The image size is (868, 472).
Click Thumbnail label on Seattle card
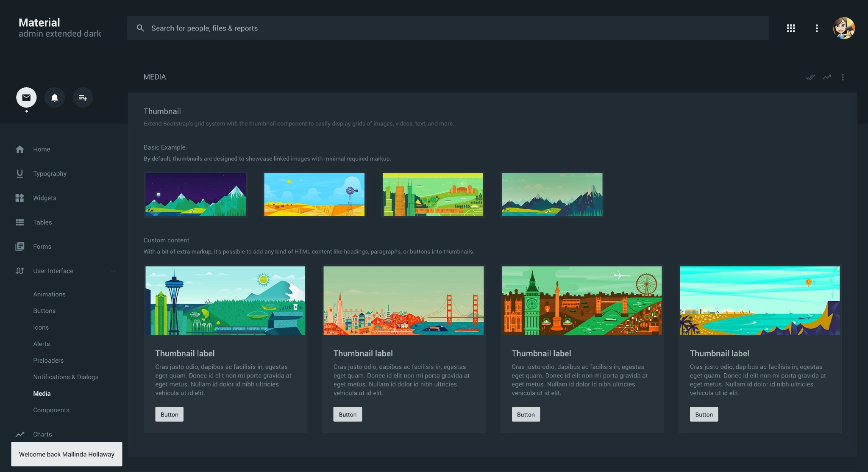tap(185, 353)
